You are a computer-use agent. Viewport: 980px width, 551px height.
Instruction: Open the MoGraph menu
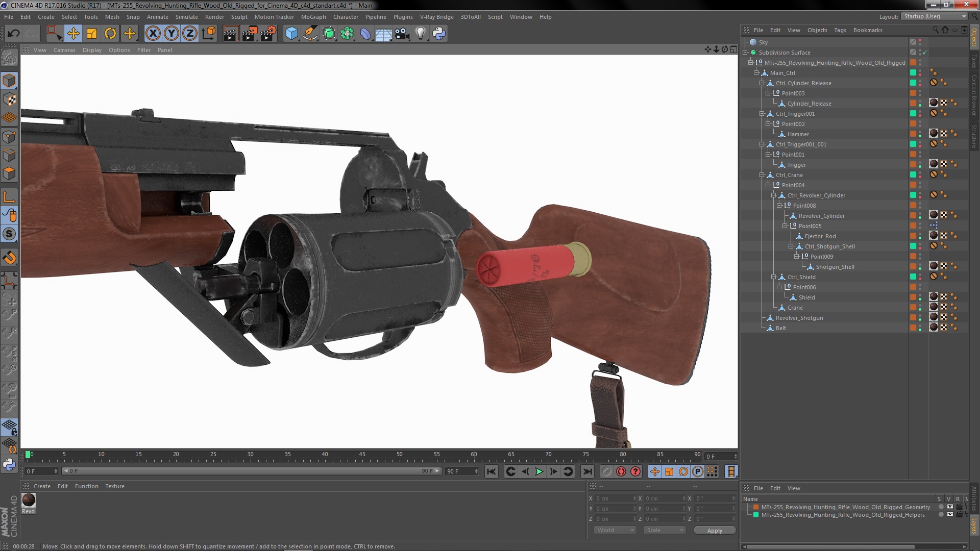313,17
